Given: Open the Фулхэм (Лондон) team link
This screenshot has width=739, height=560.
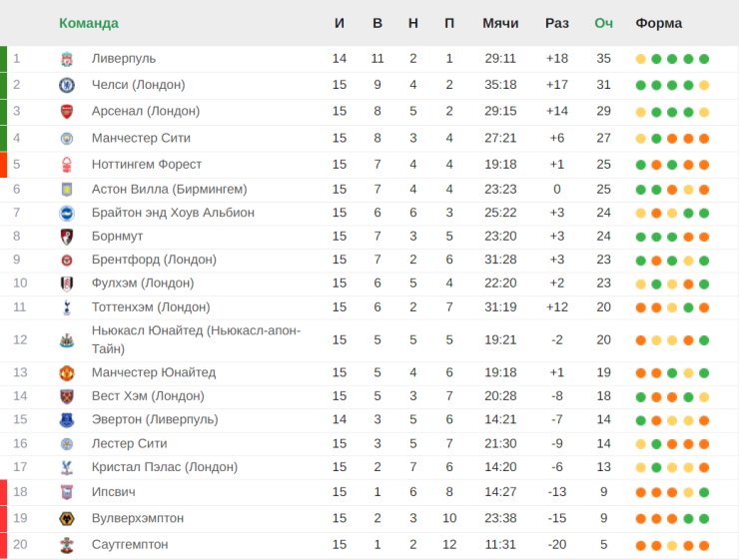Looking at the screenshot, I should coord(143,283).
